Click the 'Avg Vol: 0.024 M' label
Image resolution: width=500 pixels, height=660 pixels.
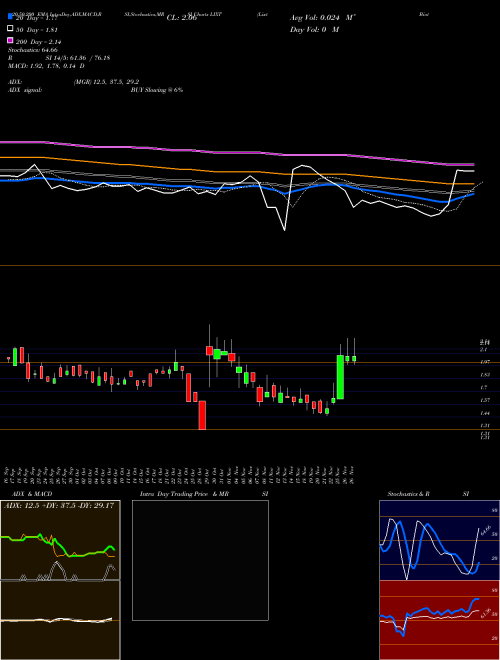323,18
